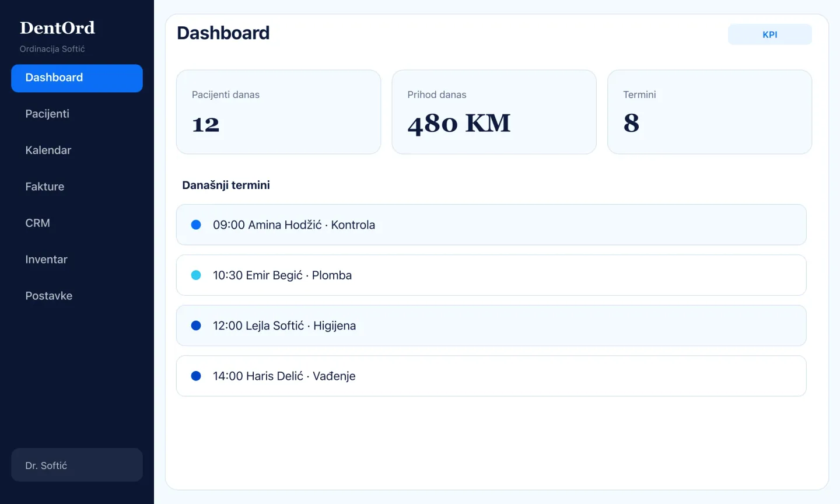Open 09:00 Amina Hodžić Kontrola appointment
This screenshot has width=840, height=504.
click(491, 225)
